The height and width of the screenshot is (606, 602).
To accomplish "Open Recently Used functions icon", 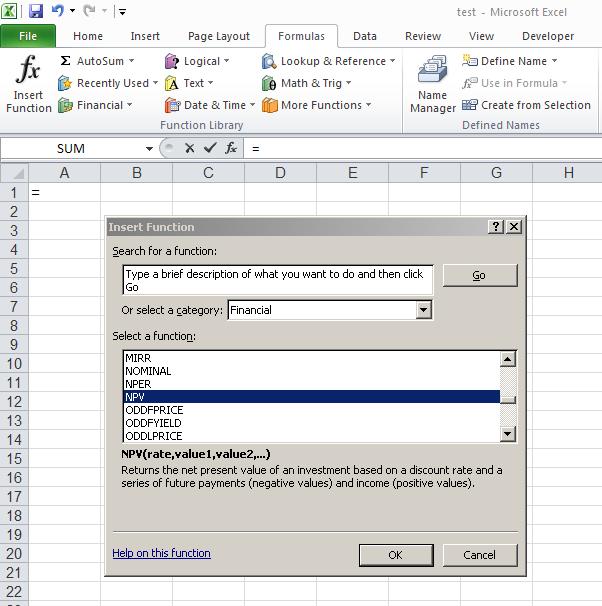I will coord(65,83).
